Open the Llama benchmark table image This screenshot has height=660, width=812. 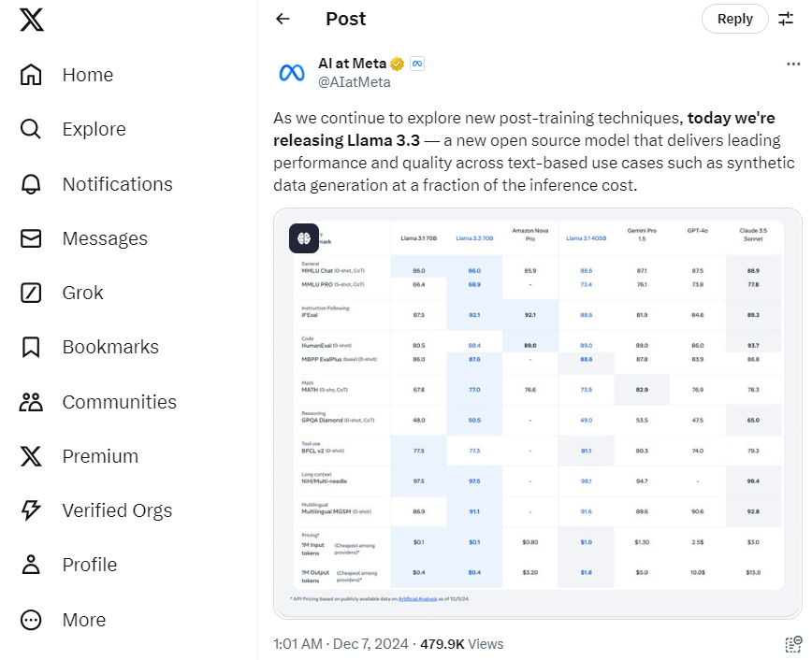538,413
